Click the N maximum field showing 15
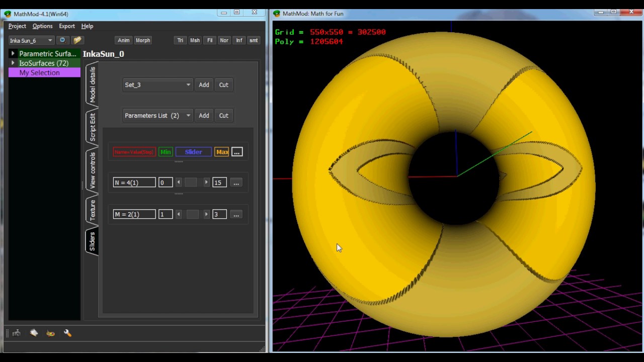Viewport: 644px width, 362px height. click(219, 183)
